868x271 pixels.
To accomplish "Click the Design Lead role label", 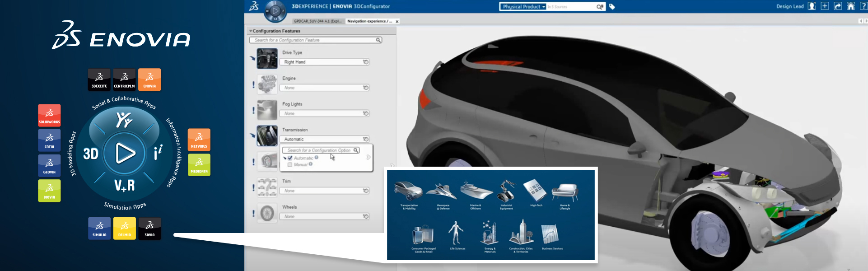I will [x=790, y=7].
